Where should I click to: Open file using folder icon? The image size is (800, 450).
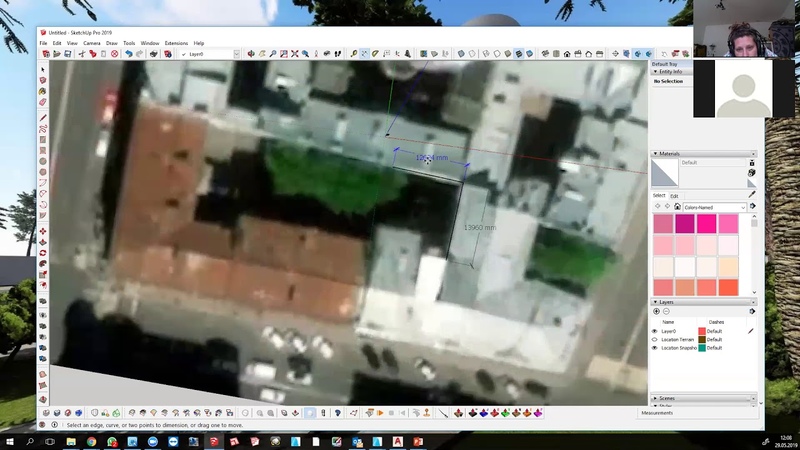coord(57,54)
